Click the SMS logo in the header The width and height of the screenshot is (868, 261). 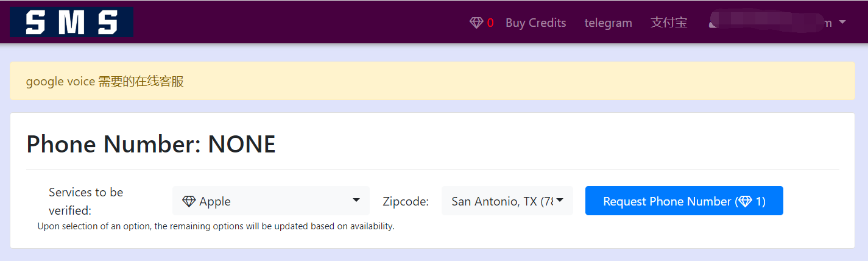click(72, 23)
